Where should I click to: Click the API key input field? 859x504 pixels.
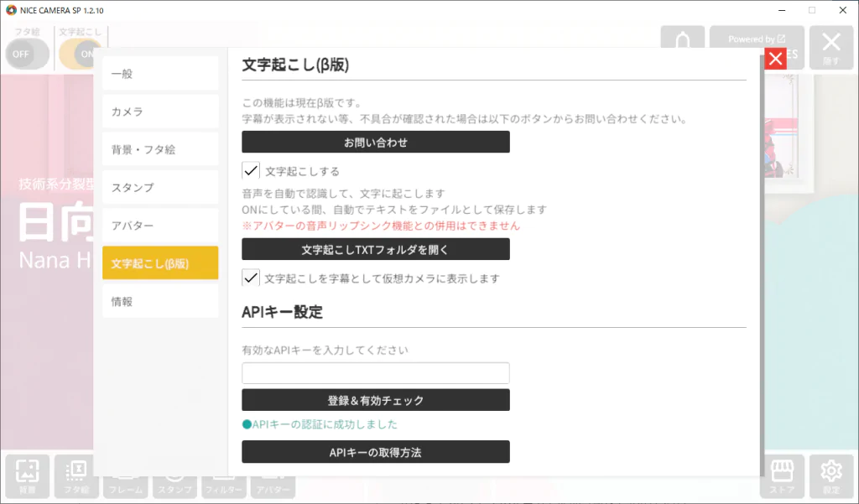click(x=376, y=373)
